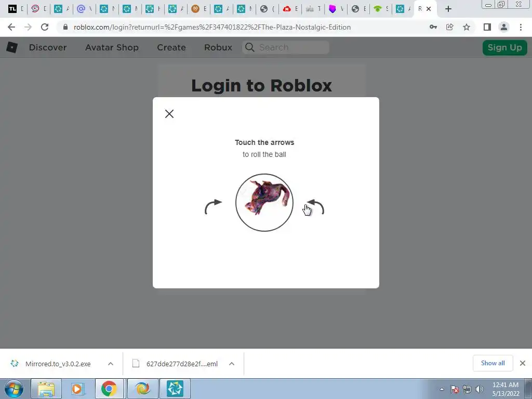Click the magnifier icon in Roblox search
Image resolution: width=532 pixels, height=399 pixels.
(249, 47)
